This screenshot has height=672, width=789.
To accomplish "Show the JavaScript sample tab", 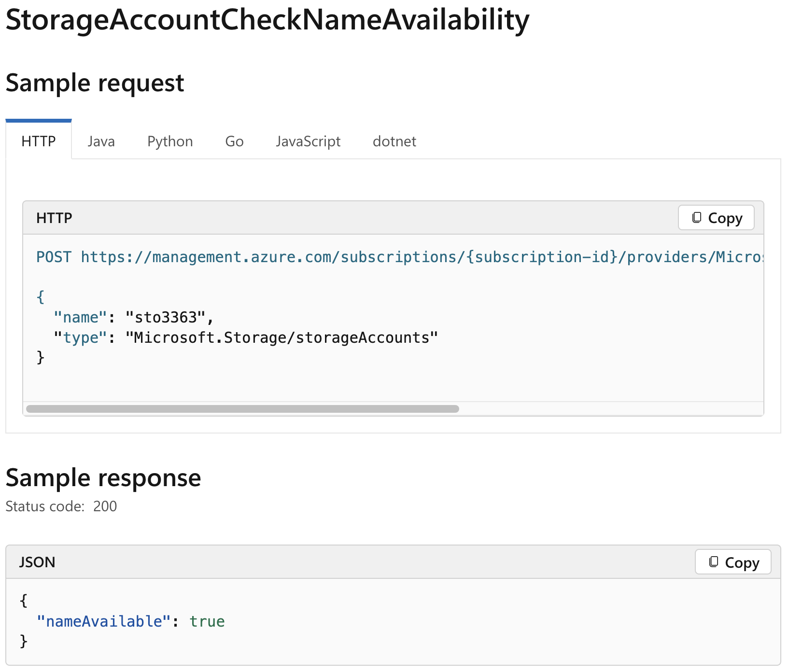I will point(308,141).
